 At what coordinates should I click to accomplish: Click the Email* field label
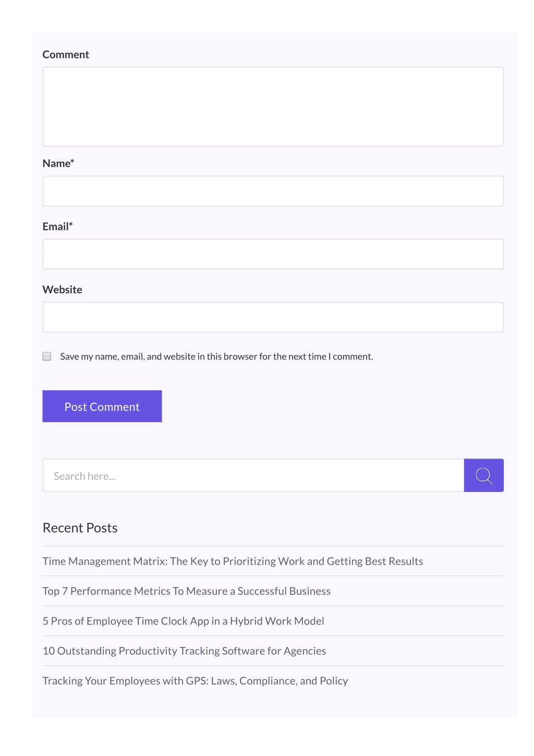(58, 226)
